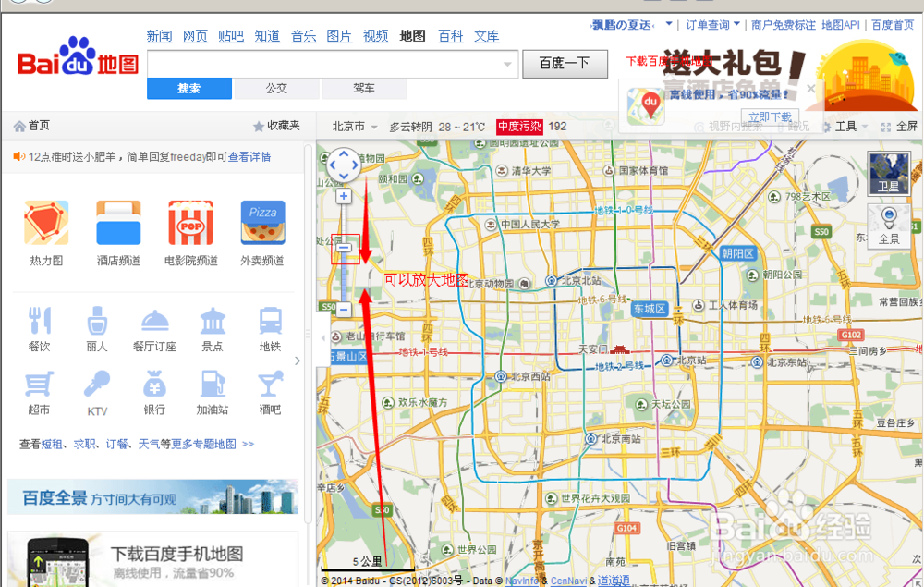Open the 酒店频道 hotel channel icon
The width and height of the screenshot is (924, 587).
[x=118, y=223]
